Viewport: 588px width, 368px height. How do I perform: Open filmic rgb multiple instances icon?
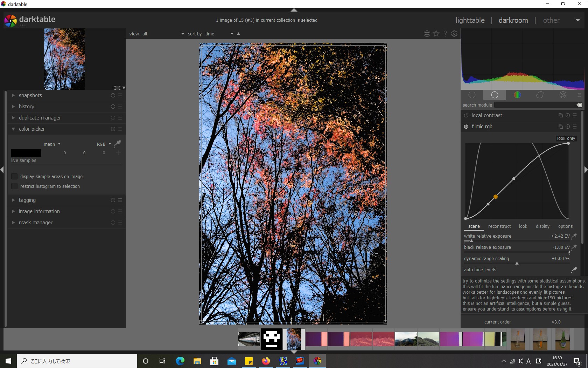point(561,127)
